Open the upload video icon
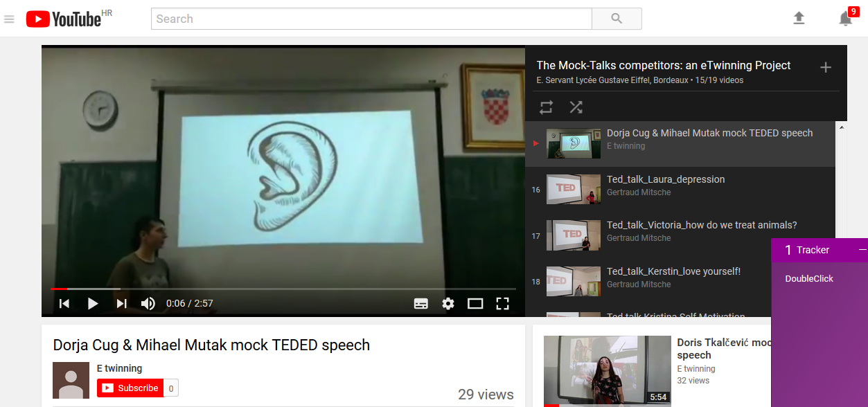Image resolution: width=868 pixels, height=407 pixels. pos(799,19)
